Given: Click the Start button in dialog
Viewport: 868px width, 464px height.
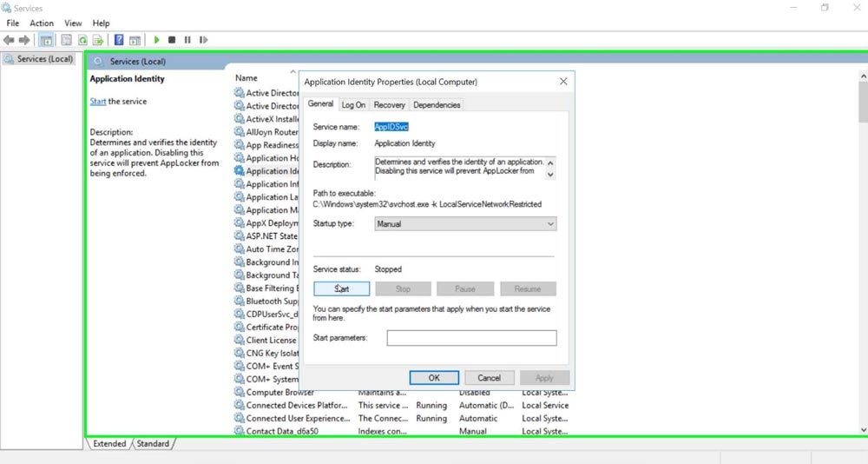Looking at the screenshot, I should (x=342, y=288).
